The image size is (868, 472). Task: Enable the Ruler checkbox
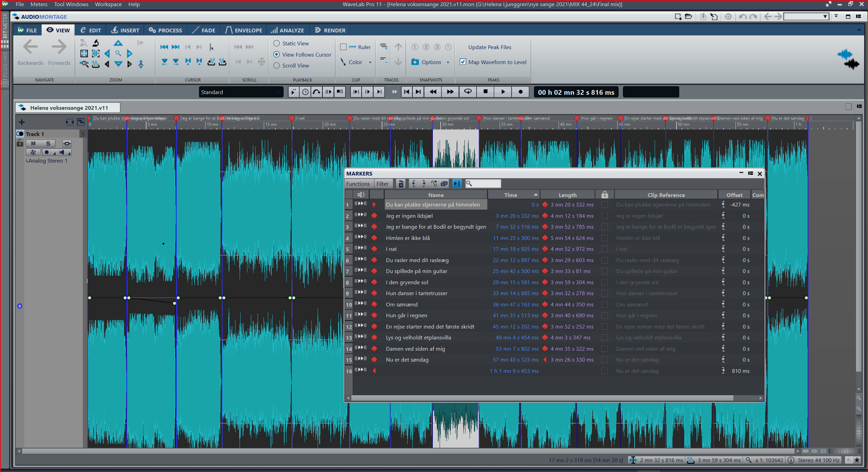point(343,47)
